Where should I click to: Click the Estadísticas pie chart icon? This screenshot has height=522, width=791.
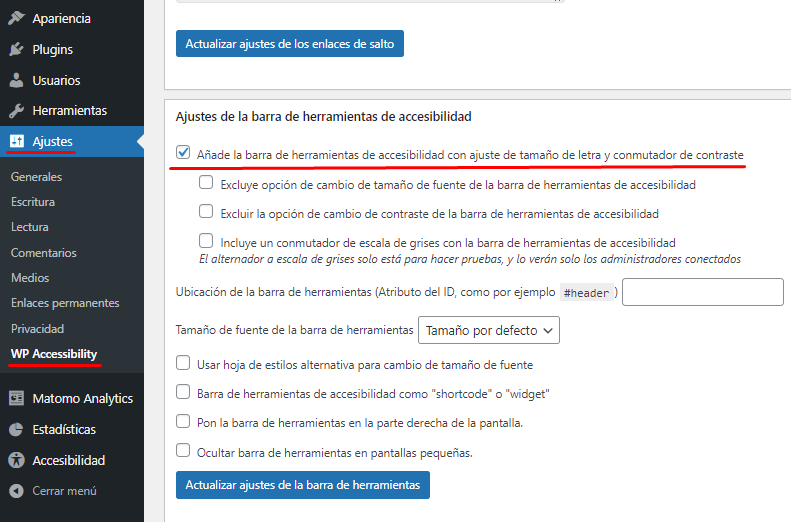(16, 429)
